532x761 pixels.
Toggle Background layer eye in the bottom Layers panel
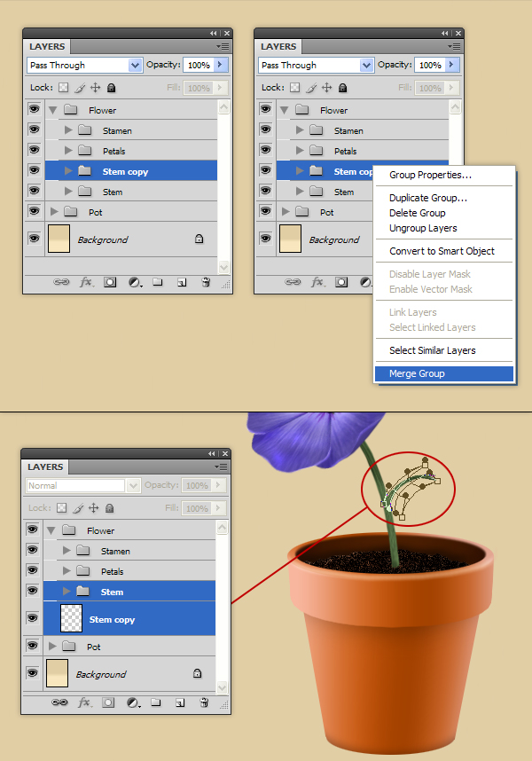[x=34, y=673]
